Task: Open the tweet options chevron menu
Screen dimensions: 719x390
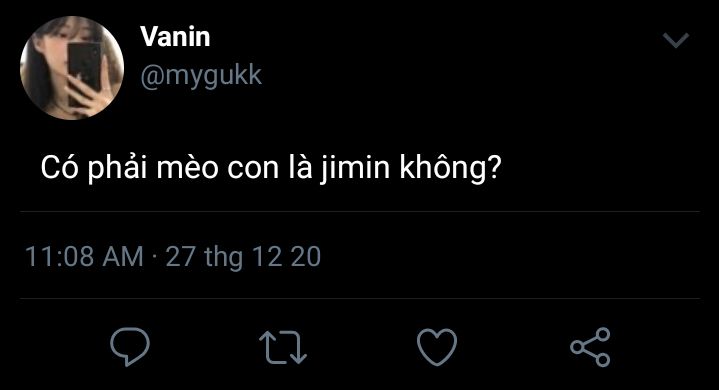Action: point(676,40)
